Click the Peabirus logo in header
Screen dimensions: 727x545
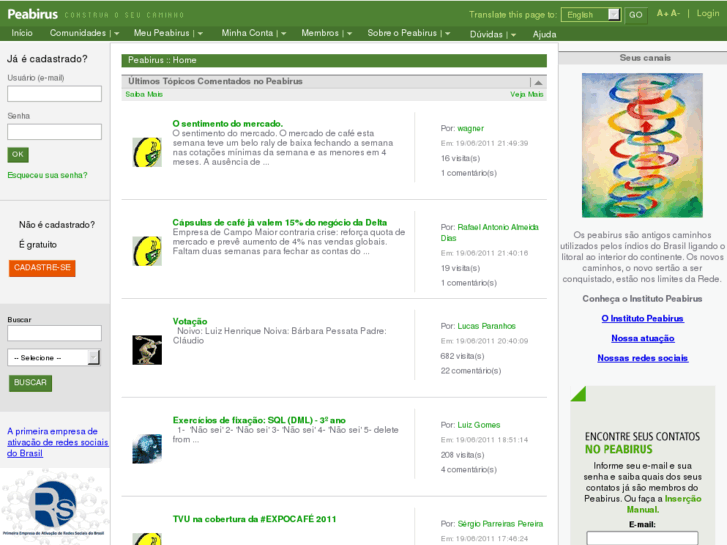32,14
